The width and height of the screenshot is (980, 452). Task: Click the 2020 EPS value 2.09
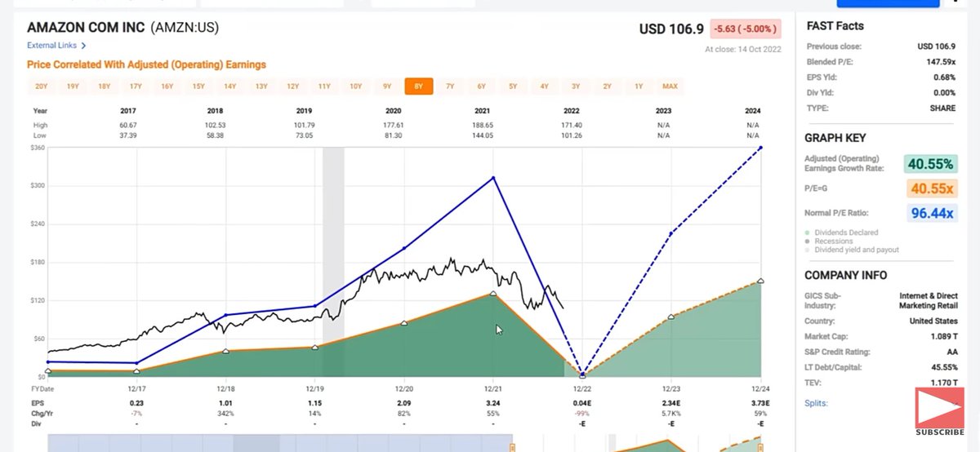click(403, 403)
